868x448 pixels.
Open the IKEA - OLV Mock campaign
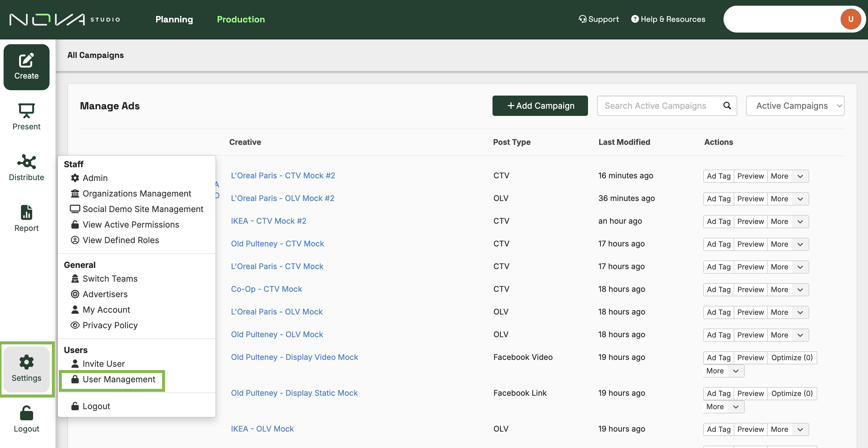pyautogui.click(x=262, y=429)
